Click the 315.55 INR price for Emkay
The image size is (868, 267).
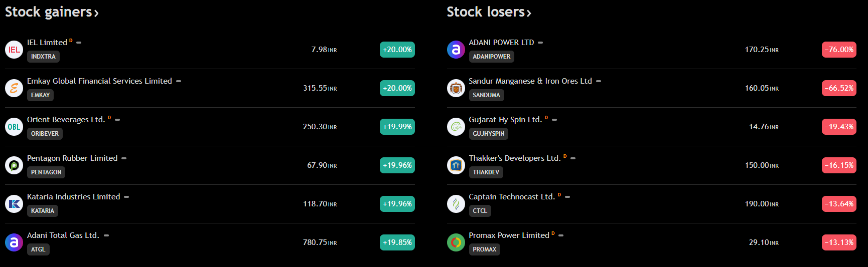pos(320,88)
